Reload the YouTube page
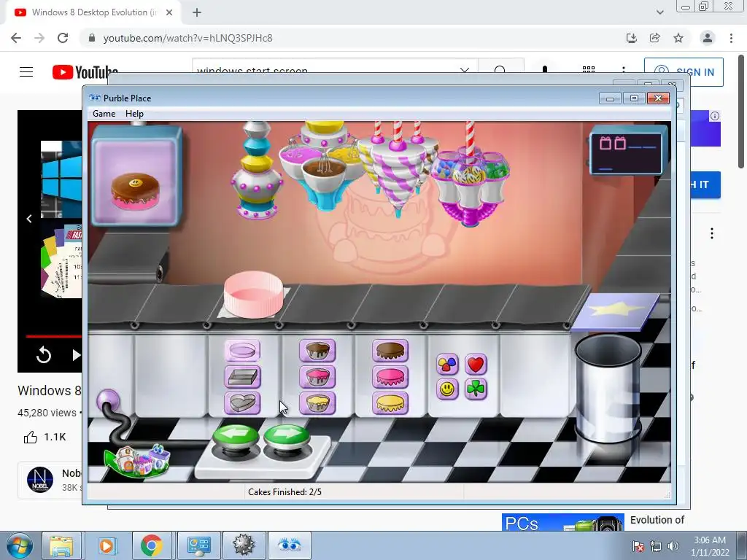 pos(63,38)
